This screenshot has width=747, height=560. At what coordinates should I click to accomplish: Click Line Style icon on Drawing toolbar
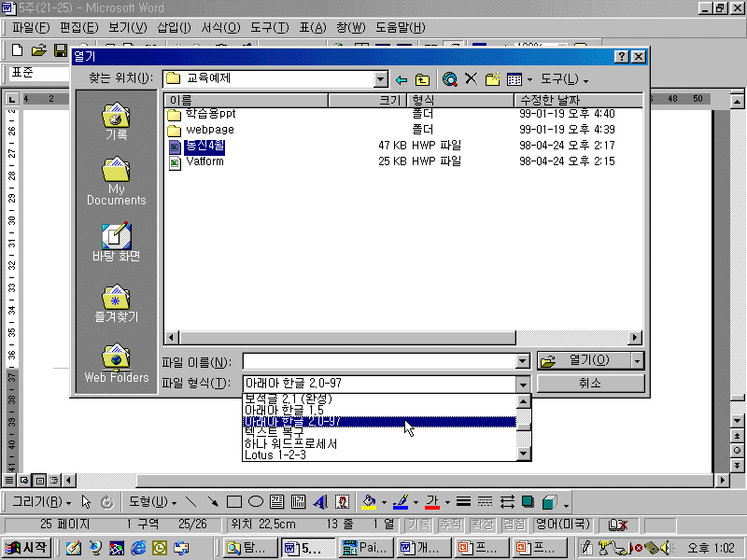pos(463,501)
